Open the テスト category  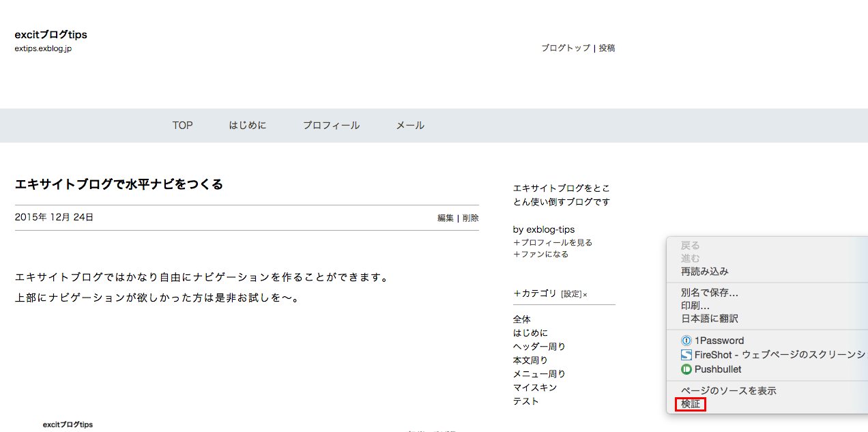coord(526,401)
